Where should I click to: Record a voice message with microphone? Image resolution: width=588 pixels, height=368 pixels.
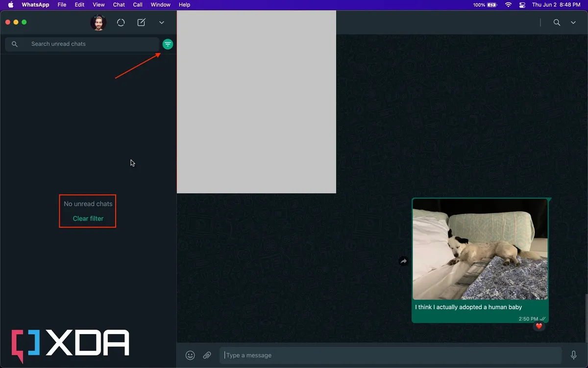574,355
